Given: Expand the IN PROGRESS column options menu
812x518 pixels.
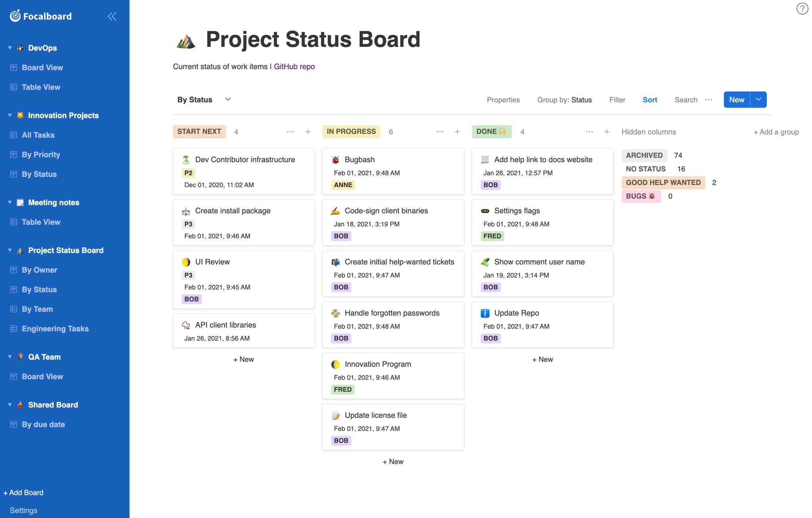Looking at the screenshot, I should click(439, 131).
